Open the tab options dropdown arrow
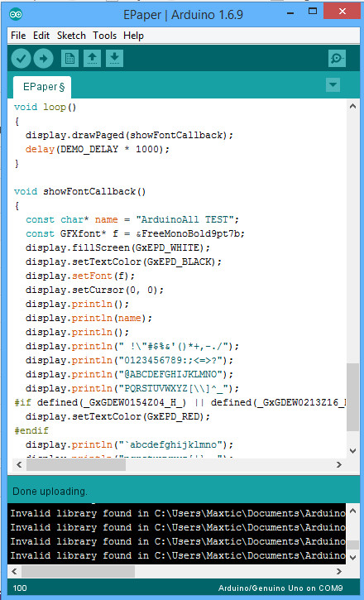This screenshot has height=600, width=364. 333,84
